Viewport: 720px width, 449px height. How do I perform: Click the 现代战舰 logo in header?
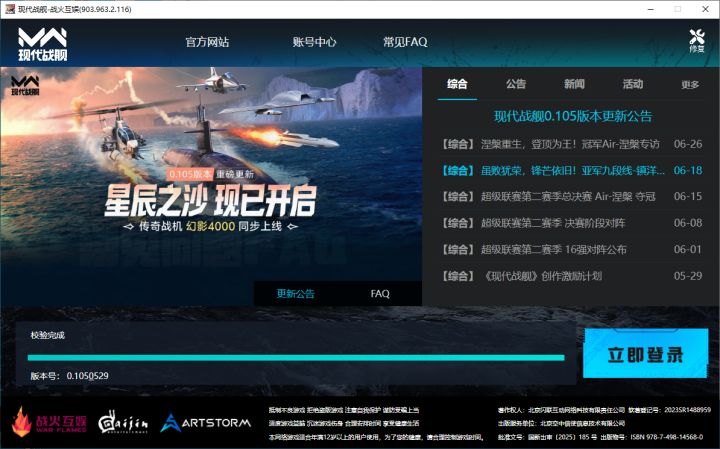tap(42, 44)
